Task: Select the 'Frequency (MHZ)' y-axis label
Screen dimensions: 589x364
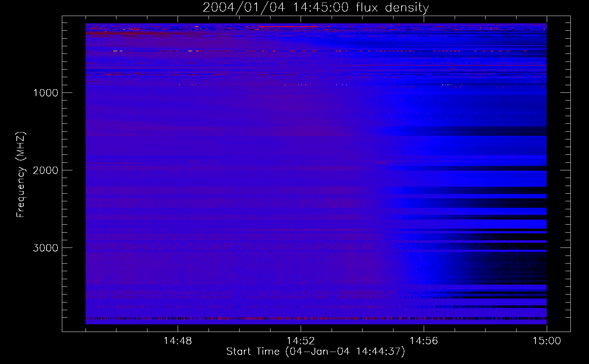Action: tap(21, 174)
